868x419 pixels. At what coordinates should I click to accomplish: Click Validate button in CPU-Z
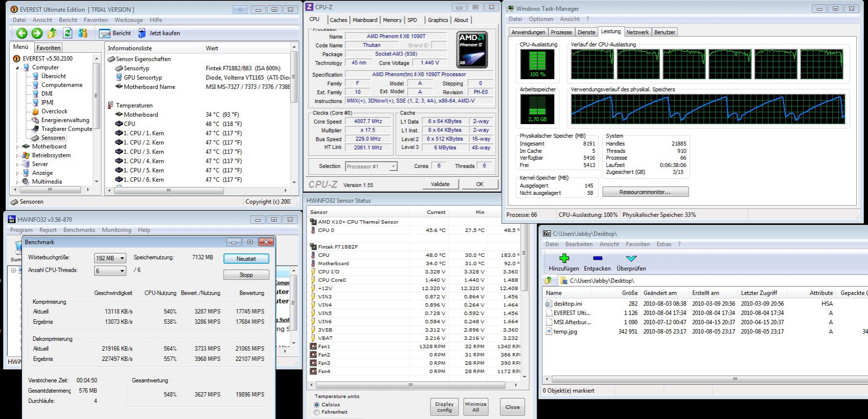[x=440, y=184]
